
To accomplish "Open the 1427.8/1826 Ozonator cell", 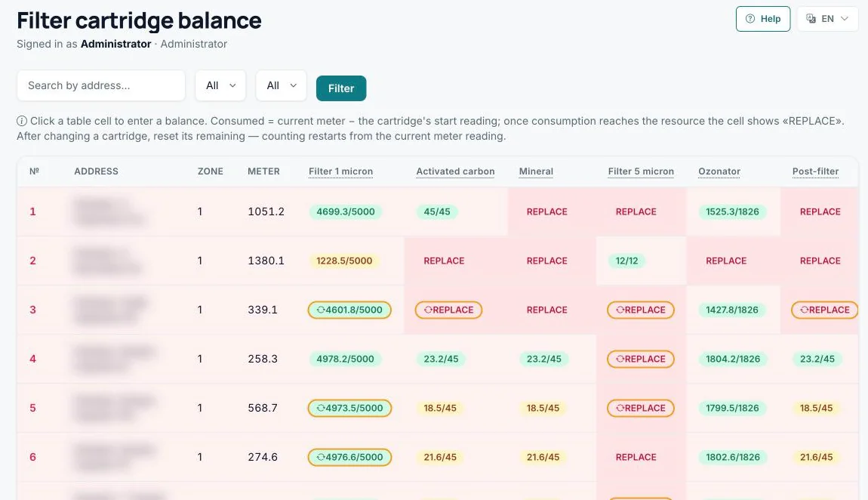I will pos(732,310).
